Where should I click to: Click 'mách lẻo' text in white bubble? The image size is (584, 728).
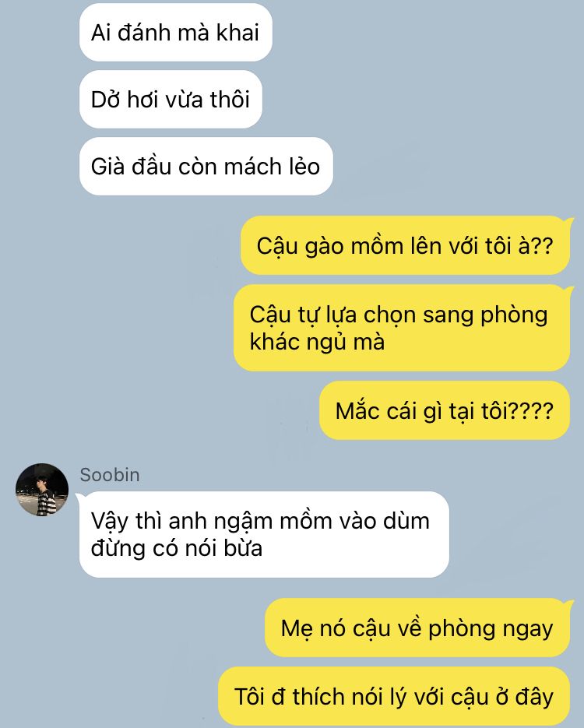(x=272, y=166)
